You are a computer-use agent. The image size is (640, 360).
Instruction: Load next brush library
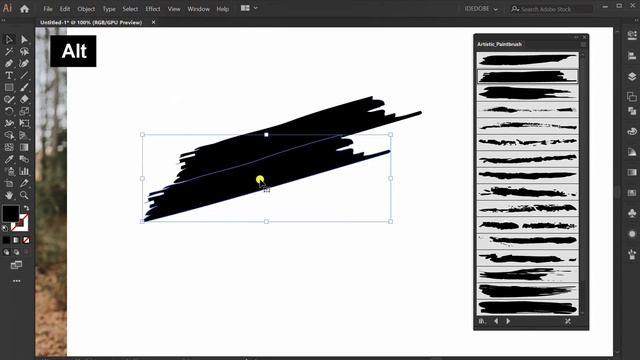click(x=508, y=321)
